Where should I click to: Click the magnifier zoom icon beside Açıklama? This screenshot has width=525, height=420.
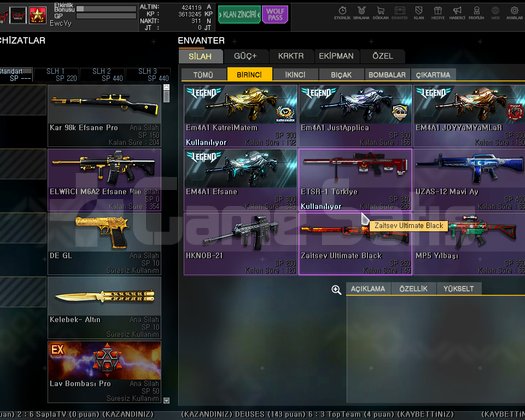336,290
